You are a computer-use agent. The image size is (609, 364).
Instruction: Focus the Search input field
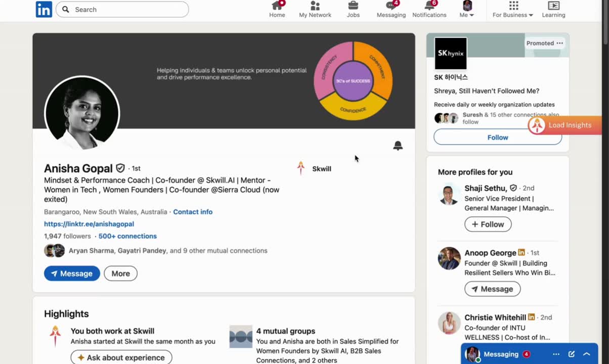(x=122, y=10)
